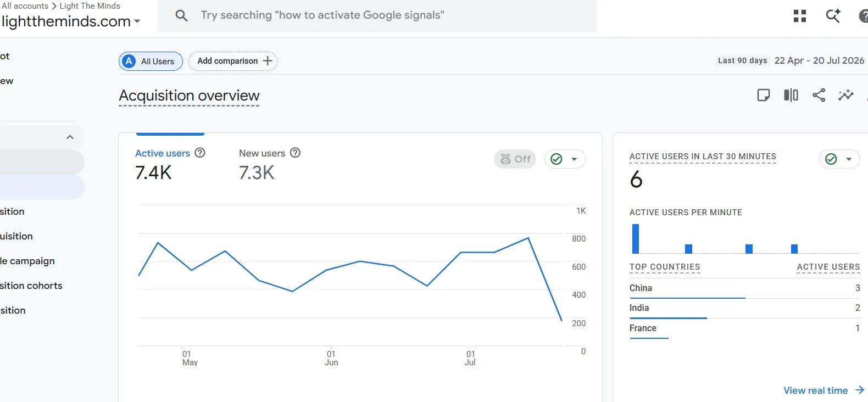This screenshot has width=868, height=402.
Task: Click the ACTIVE USERS PER MINUTE label
Action: (x=686, y=213)
